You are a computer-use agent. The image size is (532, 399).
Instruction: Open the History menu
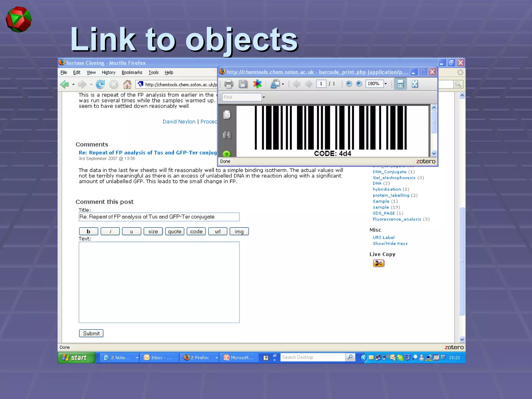tap(109, 72)
